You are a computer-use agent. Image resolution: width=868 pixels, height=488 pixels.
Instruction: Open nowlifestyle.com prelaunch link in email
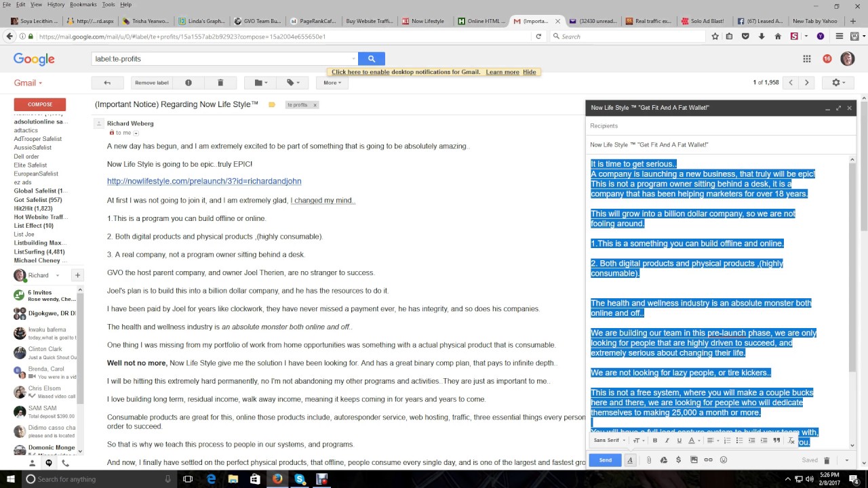click(204, 181)
